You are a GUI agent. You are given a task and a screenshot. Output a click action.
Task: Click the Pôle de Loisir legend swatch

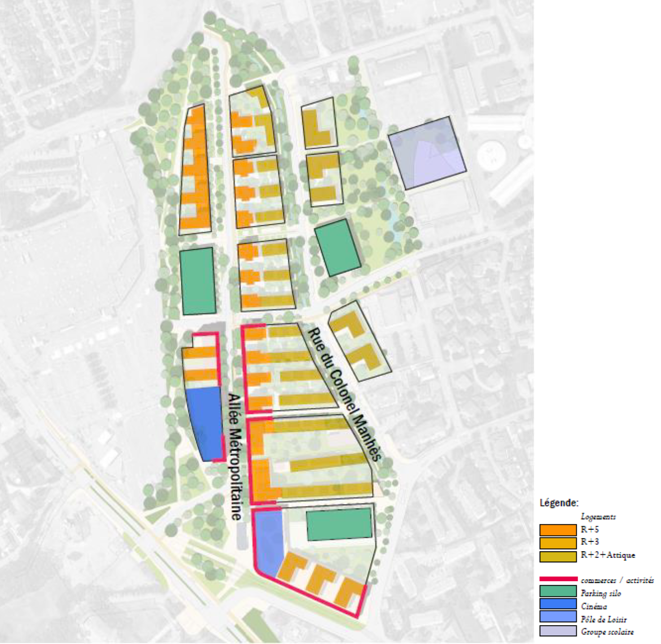pos(558,616)
